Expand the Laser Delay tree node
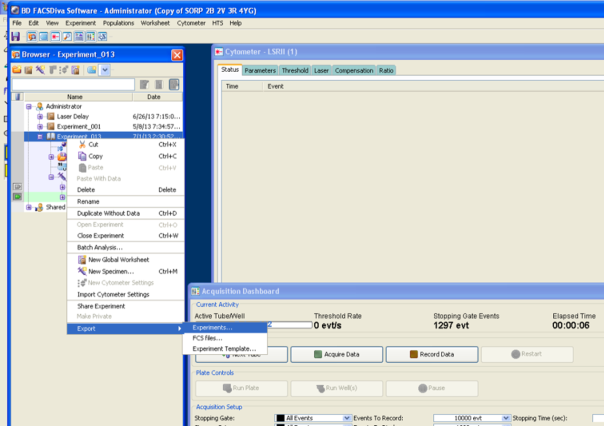 40,116
